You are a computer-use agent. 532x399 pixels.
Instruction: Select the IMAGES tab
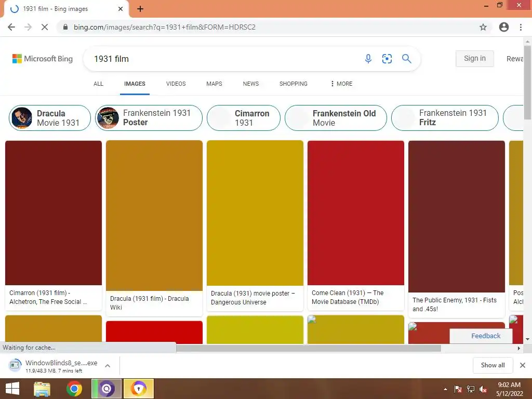(x=135, y=84)
